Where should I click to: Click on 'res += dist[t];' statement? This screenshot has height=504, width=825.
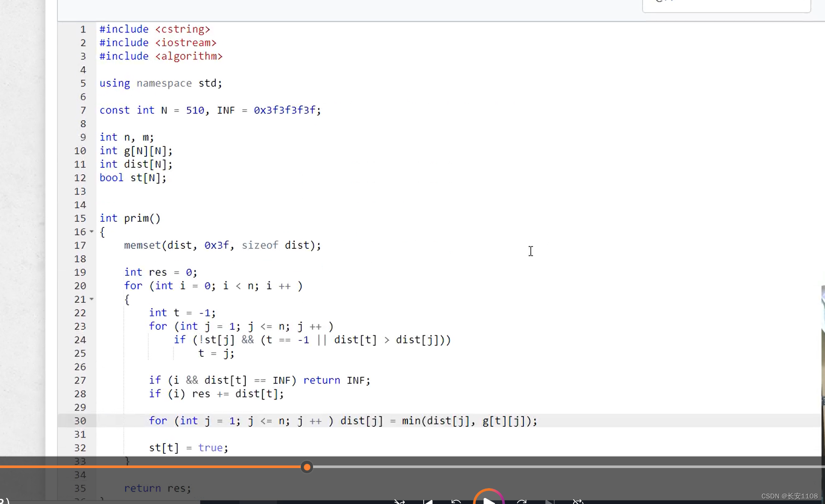coord(238,394)
